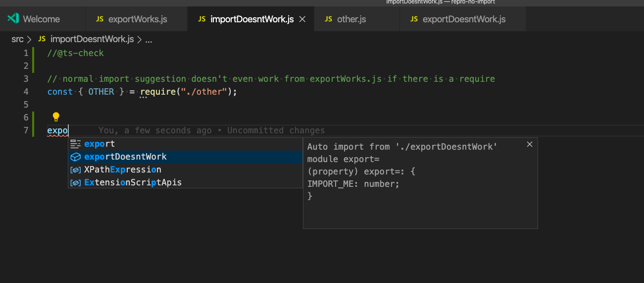Click the lightbulb quick fix icon

(56, 117)
